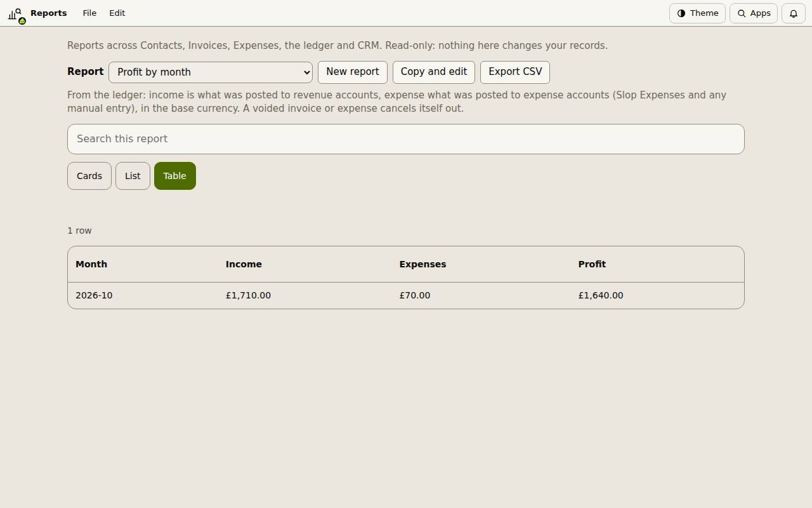The height and width of the screenshot is (508, 812).
Task: Click the New report button
Action: (353, 72)
